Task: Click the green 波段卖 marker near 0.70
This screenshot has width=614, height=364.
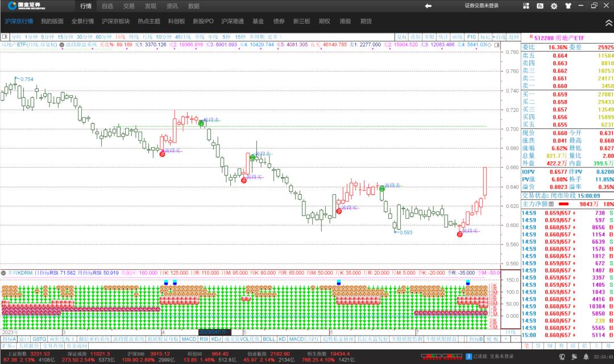Action: pyautogui.click(x=201, y=123)
